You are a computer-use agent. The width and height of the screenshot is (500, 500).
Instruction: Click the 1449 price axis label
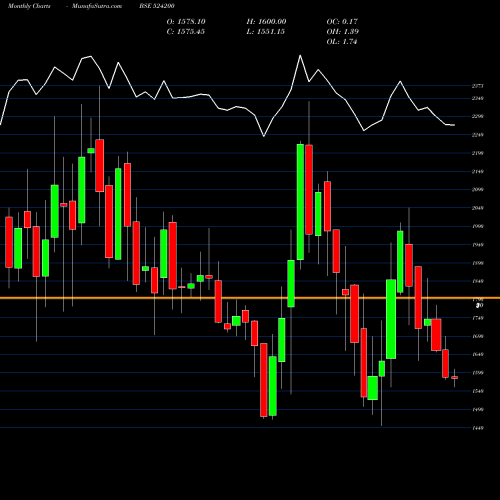[x=478, y=428]
